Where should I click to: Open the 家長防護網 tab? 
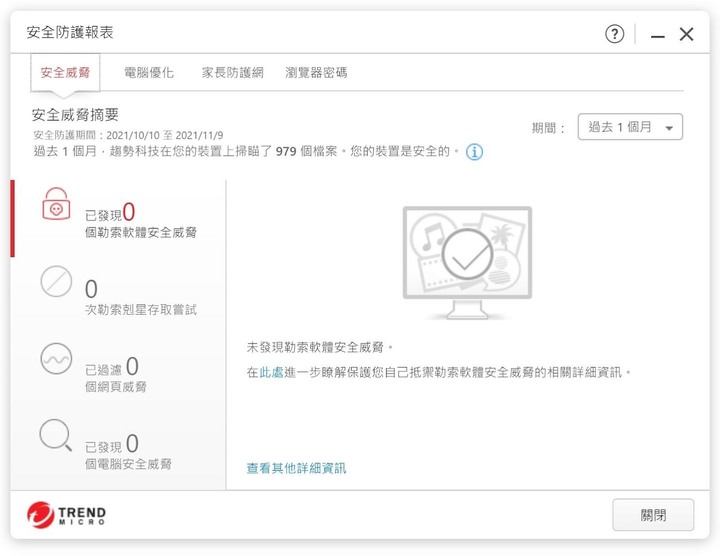pyautogui.click(x=232, y=73)
